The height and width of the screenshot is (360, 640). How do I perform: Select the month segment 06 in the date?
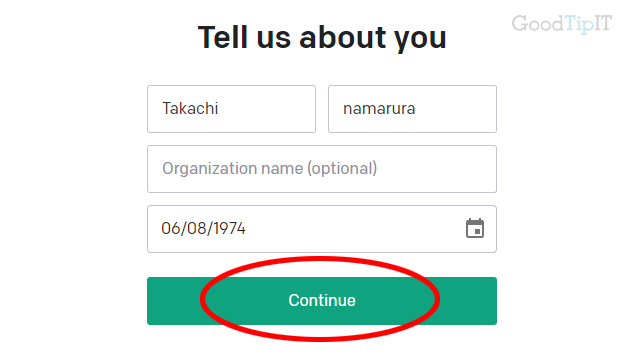[x=171, y=228]
